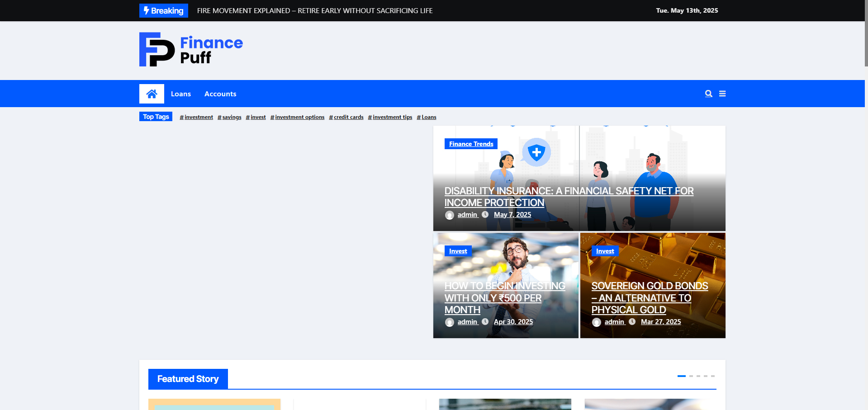Click the Finance Puff logo
The height and width of the screenshot is (410, 868).
191,50
